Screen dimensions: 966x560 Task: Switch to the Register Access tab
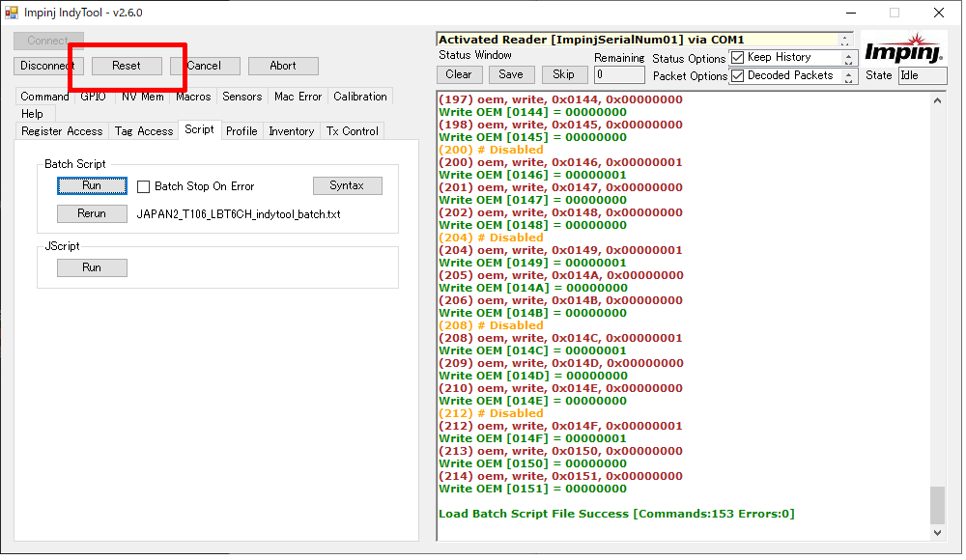[62, 131]
